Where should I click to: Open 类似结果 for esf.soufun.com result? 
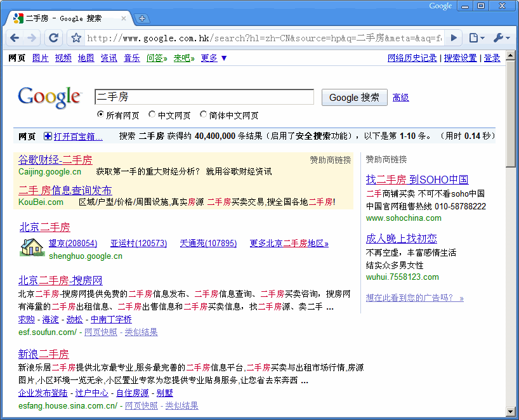click(141, 332)
